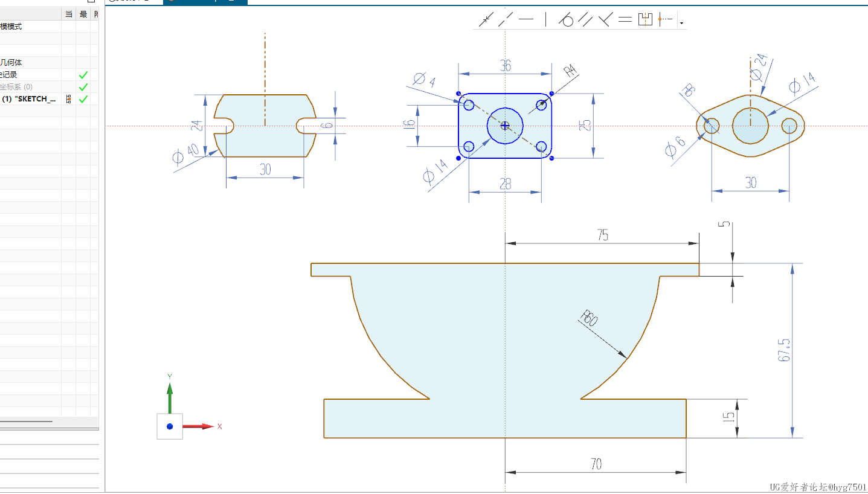This screenshot has width=868, height=494.
Task: Select the 15 base height dimension
Action: pos(729,416)
